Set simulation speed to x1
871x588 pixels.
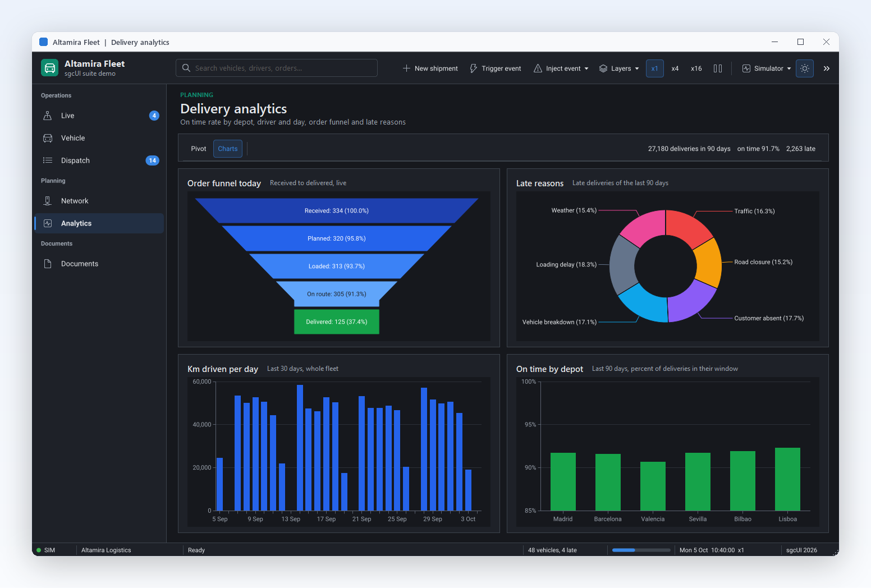coord(655,68)
